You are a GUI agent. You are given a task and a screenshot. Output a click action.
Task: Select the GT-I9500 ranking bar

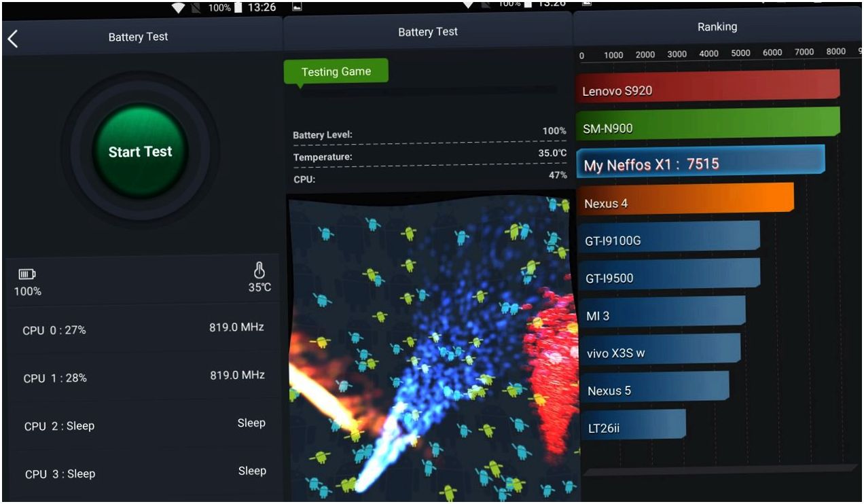click(668, 274)
